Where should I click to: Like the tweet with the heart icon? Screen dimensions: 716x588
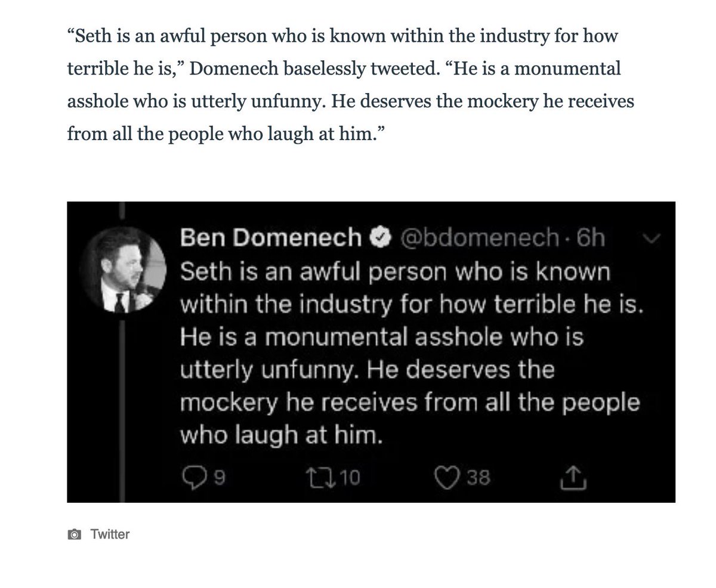[448, 477]
